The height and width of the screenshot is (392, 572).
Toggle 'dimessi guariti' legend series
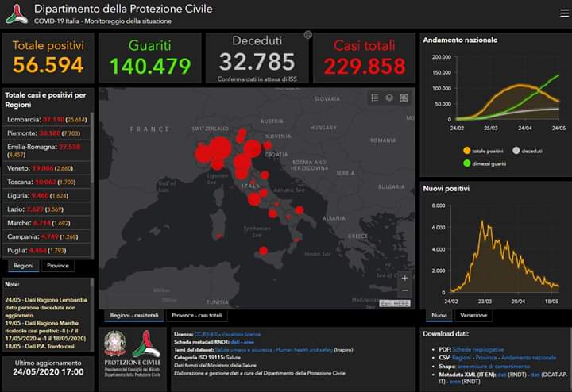(x=489, y=163)
